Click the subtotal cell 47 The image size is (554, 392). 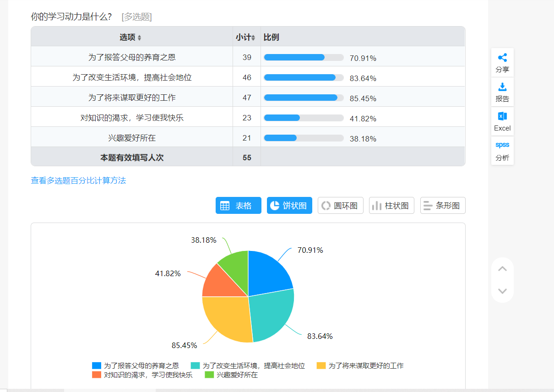point(247,98)
